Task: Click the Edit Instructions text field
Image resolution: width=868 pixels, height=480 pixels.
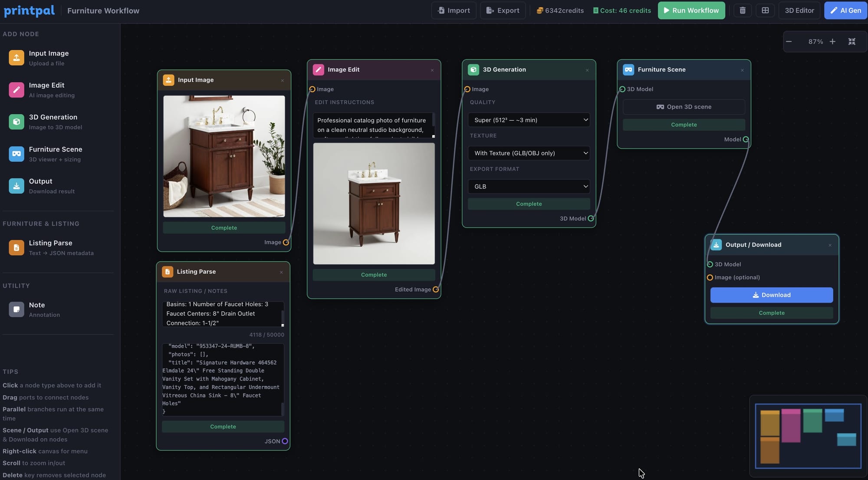Action: click(x=372, y=125)
